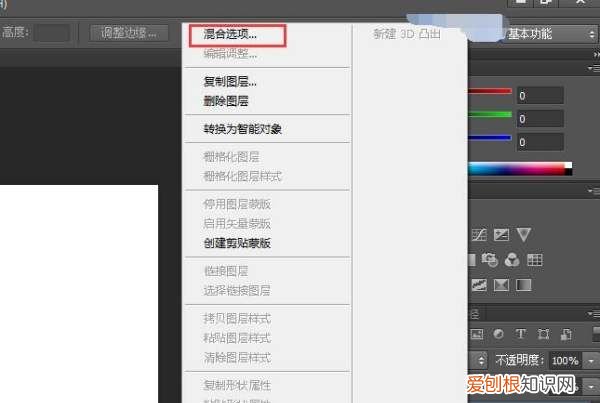Click the greyed 选择链接图层 entry
The image size is (600, 403).
coord(237,290)
